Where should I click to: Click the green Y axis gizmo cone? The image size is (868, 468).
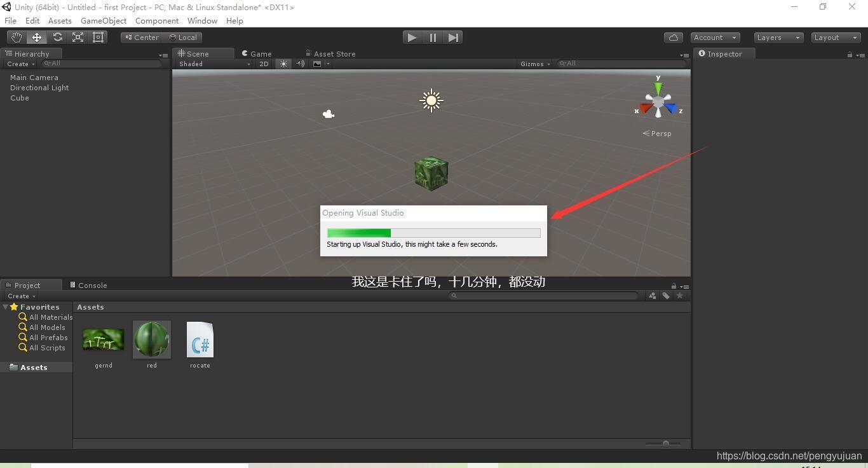[658, 88]
